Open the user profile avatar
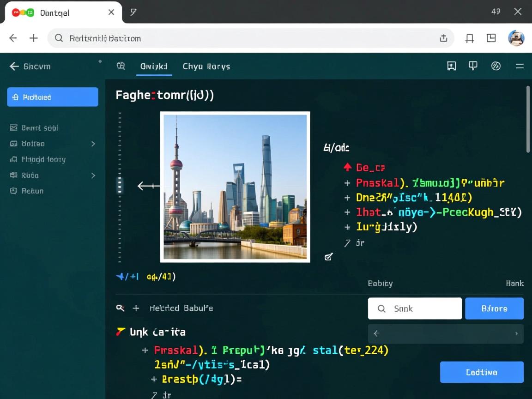 (516, 38)
